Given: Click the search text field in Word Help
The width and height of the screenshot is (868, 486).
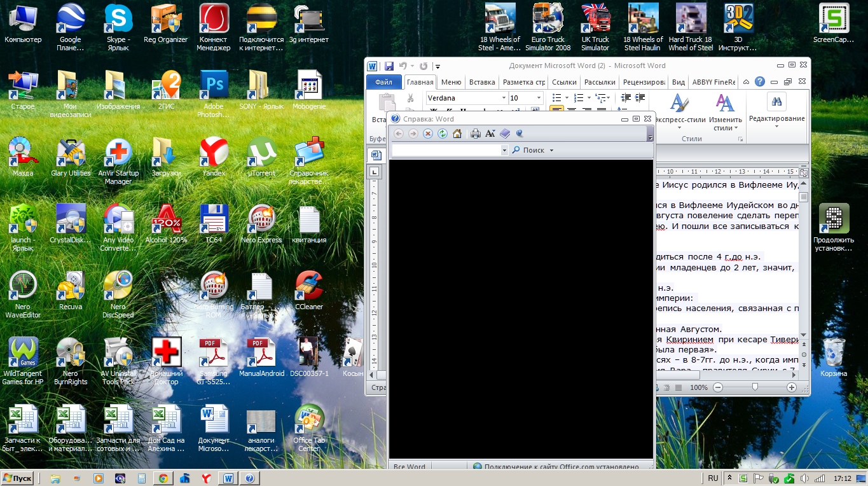Looking at the screenshot, I should pos(446,151).
